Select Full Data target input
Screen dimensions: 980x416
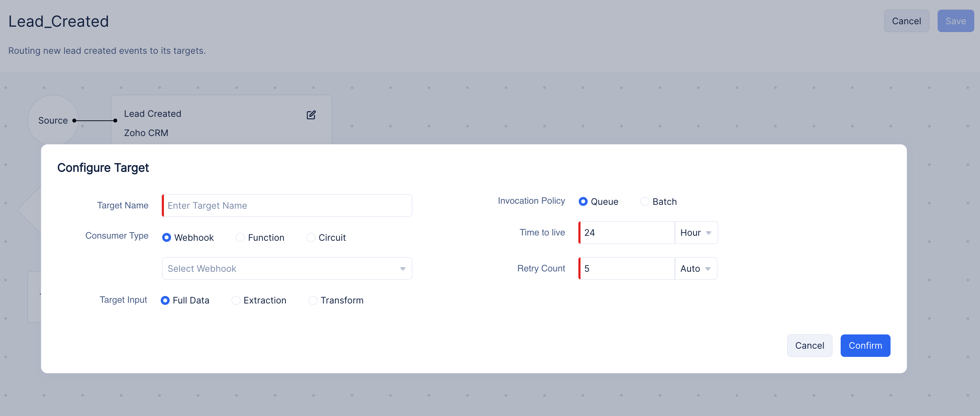(165, 300)
